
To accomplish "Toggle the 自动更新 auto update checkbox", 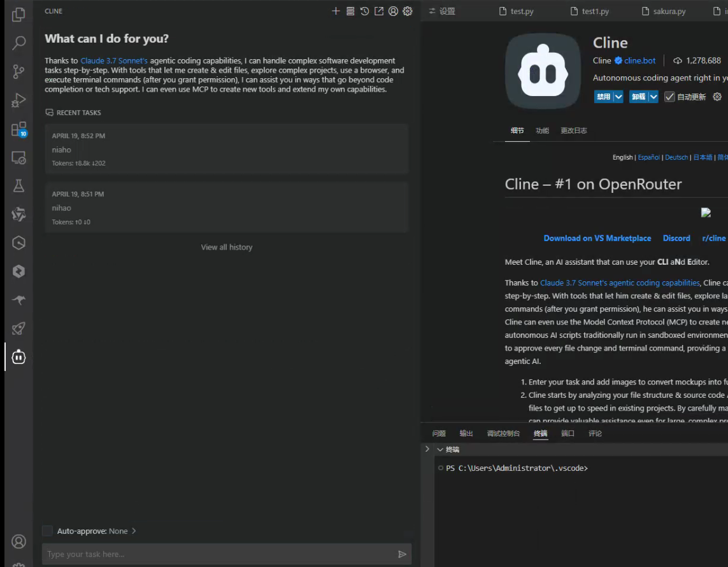I will point(669,97).
